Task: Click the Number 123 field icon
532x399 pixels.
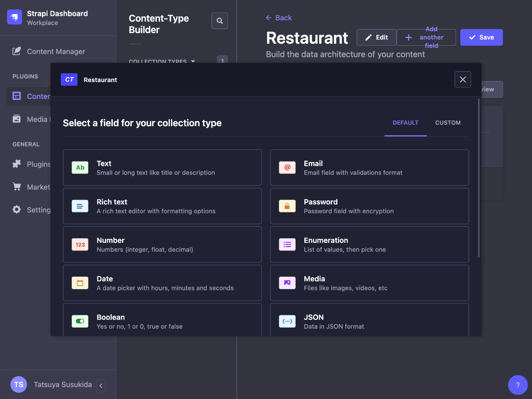Action: pos(80,244)
